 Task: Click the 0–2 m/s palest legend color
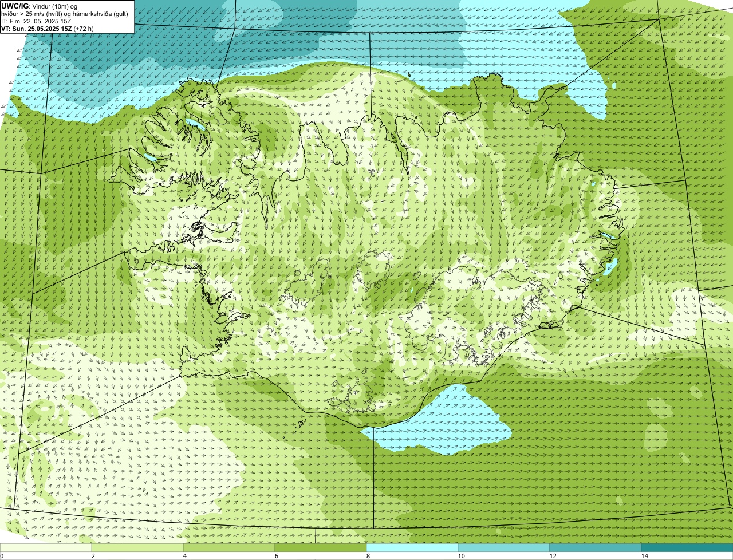click(x=46, y=547)
